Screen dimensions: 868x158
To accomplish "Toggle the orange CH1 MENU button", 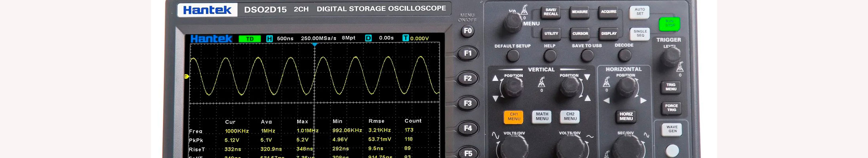I will [514, 117].
